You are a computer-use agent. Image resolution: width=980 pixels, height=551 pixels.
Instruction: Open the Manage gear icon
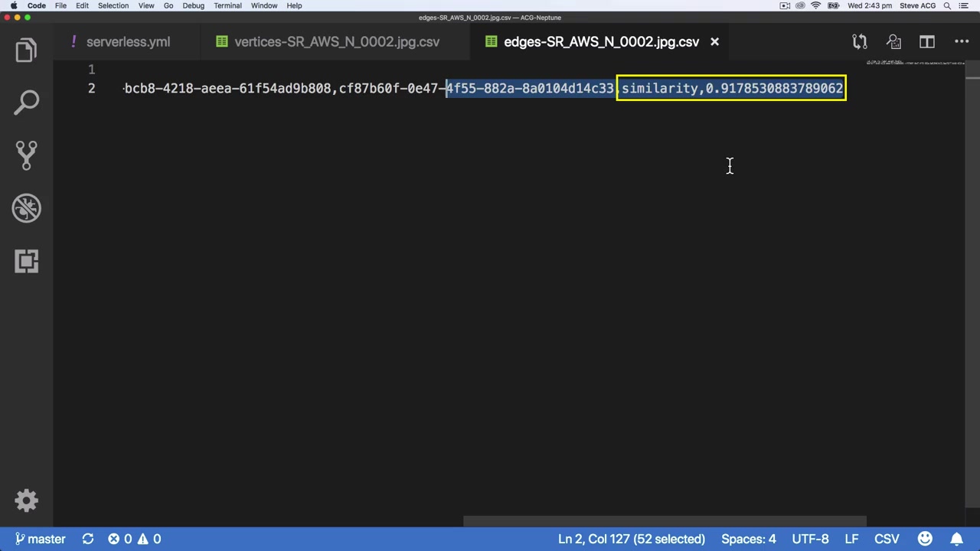[26, 500]
